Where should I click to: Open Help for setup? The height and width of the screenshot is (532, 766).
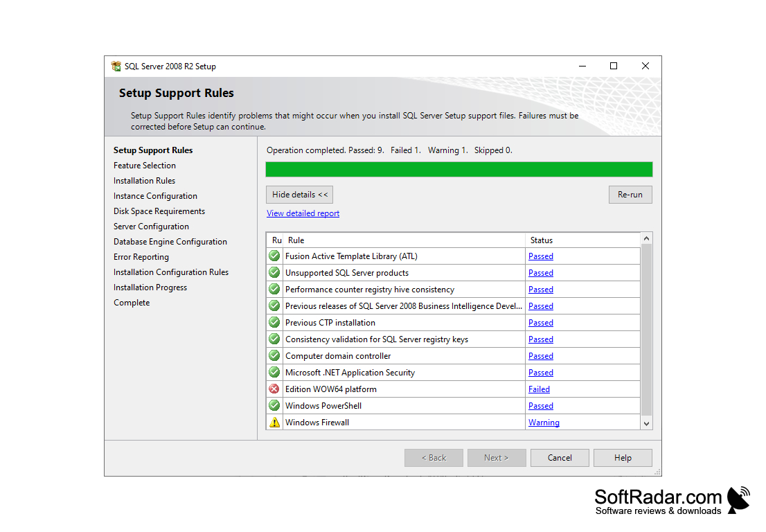(623, 458)
